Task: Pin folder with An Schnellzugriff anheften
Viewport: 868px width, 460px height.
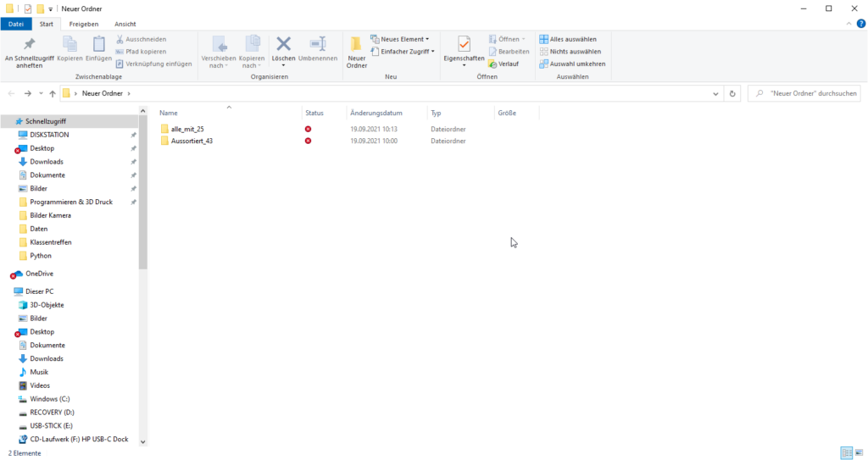Action: 29,51
